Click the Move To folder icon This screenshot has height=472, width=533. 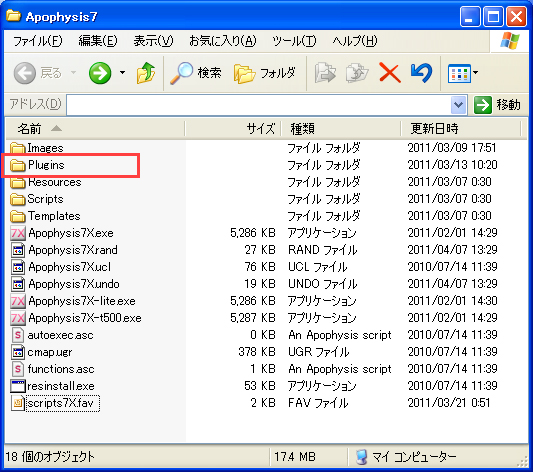(325, 73)
